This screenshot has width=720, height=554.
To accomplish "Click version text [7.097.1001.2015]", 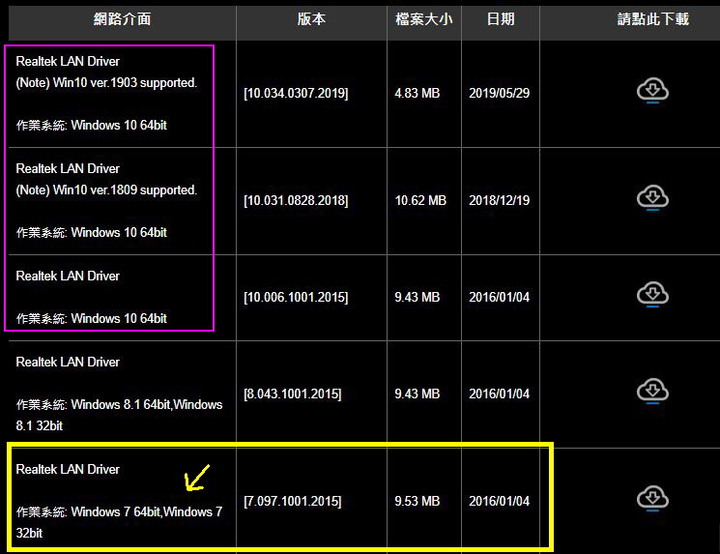I will 292,501.
